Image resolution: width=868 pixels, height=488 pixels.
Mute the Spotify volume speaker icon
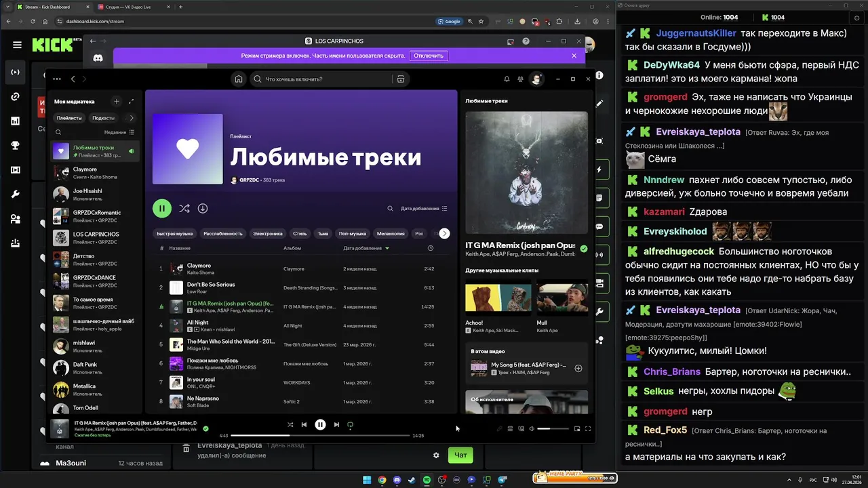(532, 428)
